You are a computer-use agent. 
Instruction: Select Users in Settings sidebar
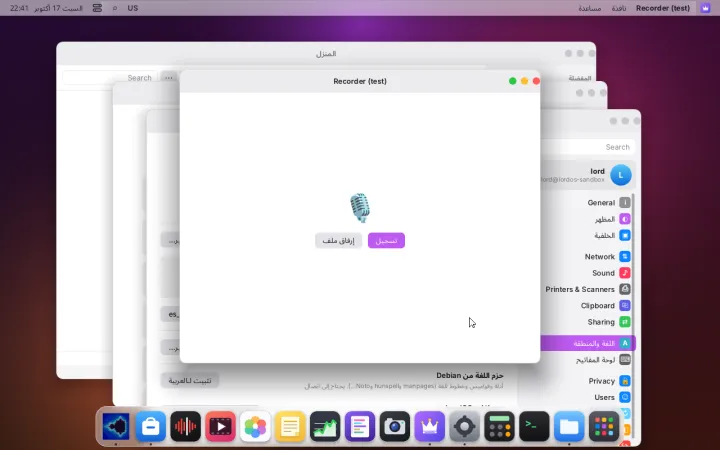(x=588, y=397)
